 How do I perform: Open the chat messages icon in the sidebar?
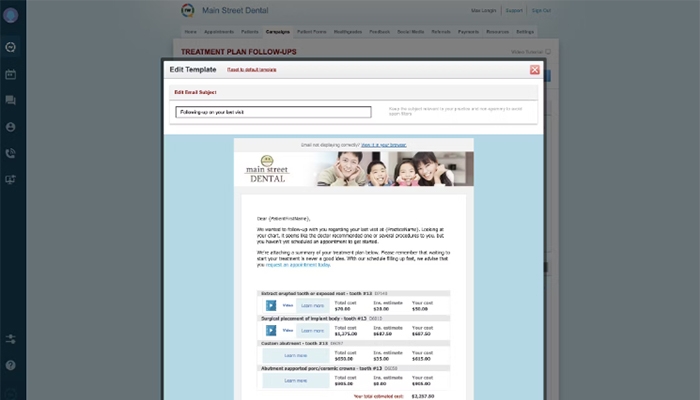coord(10,100)
